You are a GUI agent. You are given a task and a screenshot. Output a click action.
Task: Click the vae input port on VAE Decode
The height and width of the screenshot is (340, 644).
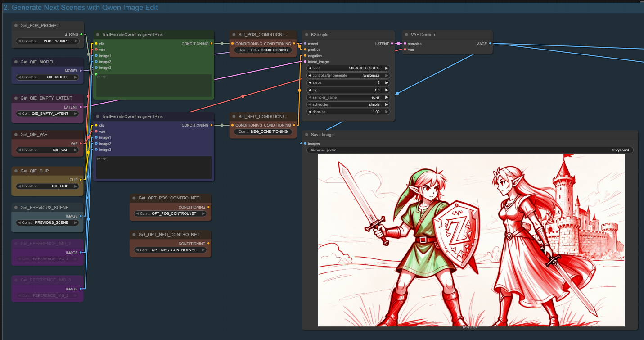coord(405,50)
